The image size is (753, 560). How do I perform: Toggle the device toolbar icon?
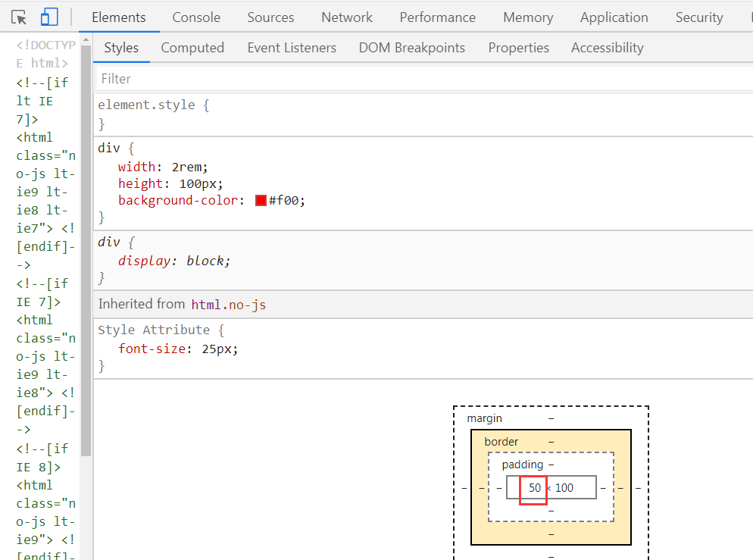(x=49, y=17)
